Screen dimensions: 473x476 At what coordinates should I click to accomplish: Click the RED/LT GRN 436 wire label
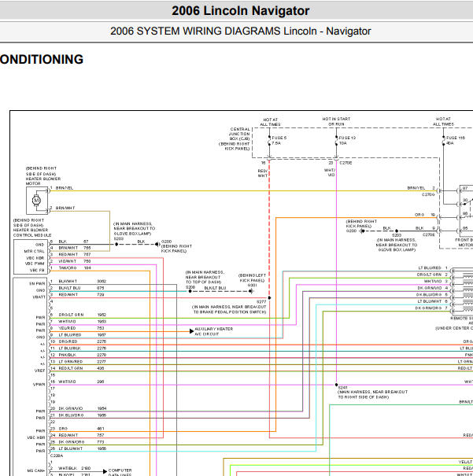81,368
